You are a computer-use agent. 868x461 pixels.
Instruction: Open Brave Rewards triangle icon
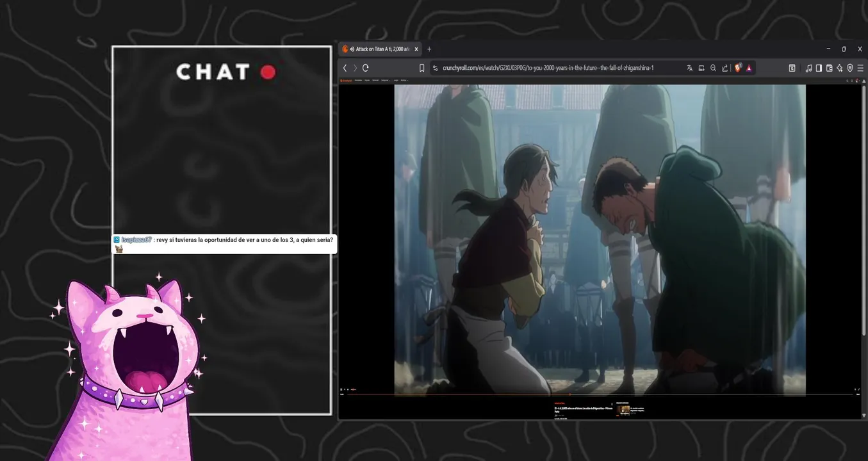(749, 68)
